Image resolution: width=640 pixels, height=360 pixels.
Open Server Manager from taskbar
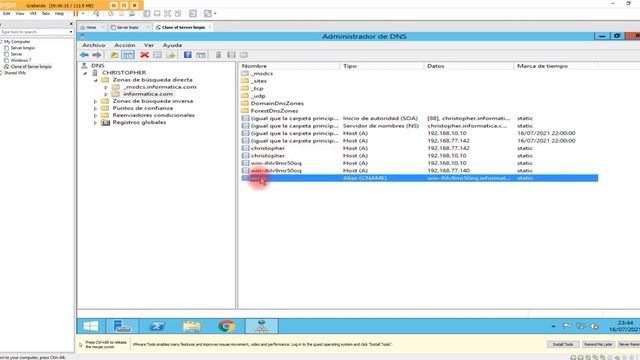click(x=122, y=326)
